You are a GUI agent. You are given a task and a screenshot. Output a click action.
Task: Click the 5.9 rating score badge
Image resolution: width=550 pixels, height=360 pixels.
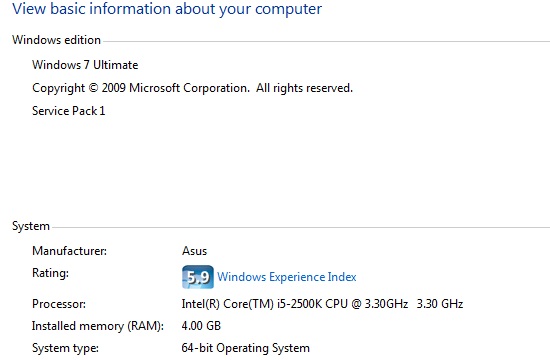pyautogui.click(x=198, y=277)
